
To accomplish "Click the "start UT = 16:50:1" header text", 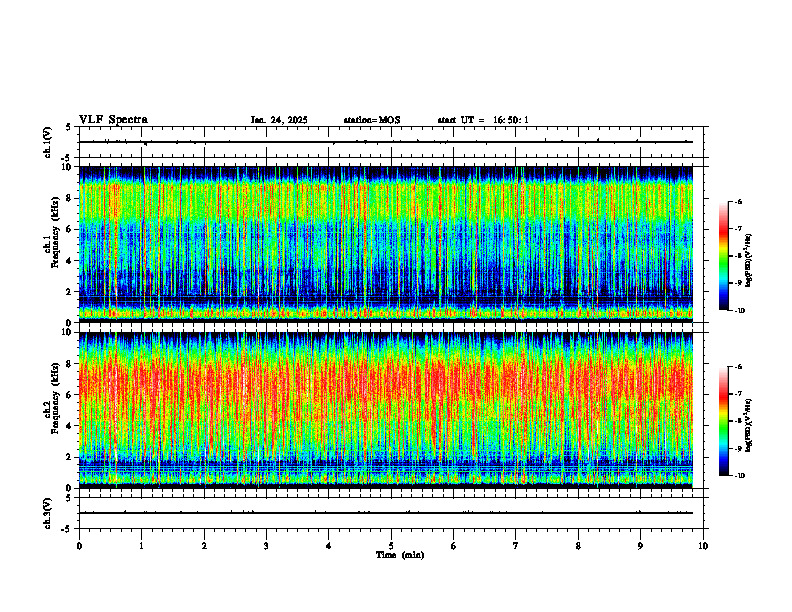I will (483, 120).
